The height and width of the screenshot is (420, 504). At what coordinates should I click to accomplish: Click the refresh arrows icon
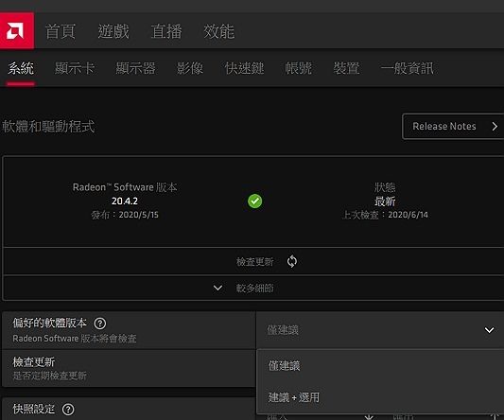[x=292, y=261]
